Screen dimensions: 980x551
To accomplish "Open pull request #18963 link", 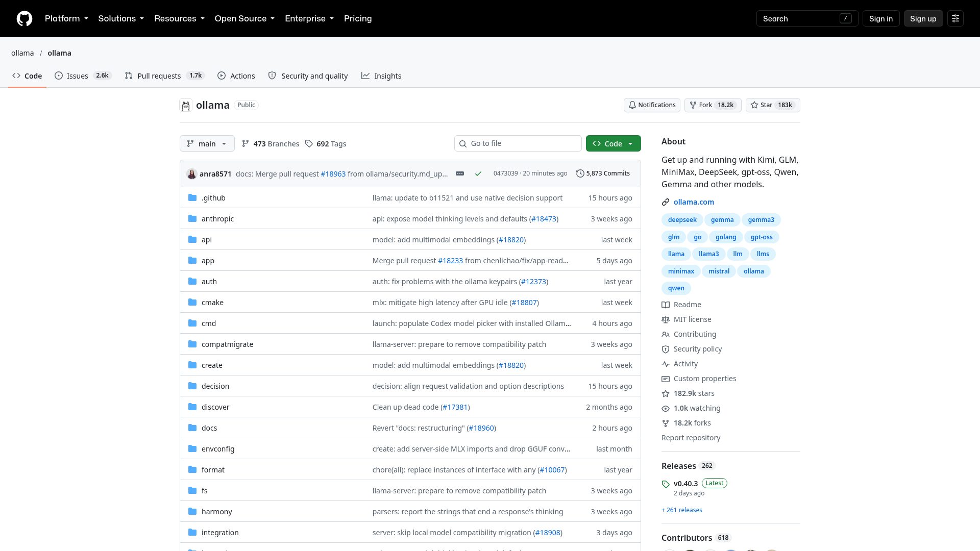I will pyautogui.click(x=333, y=174).
